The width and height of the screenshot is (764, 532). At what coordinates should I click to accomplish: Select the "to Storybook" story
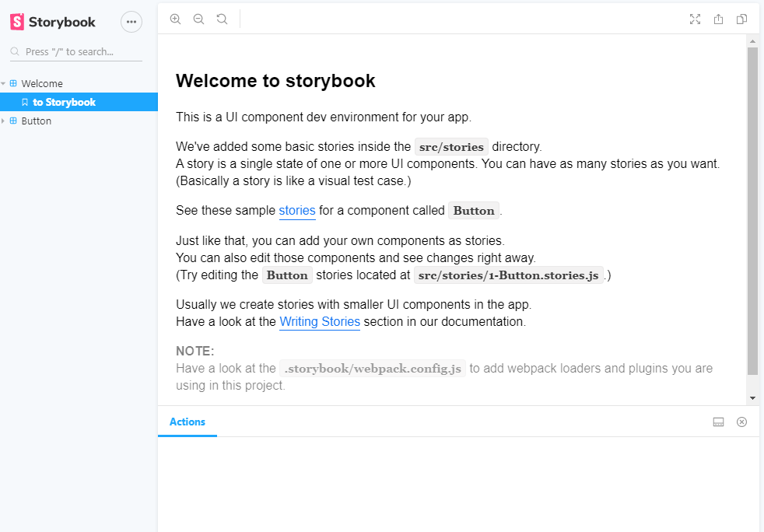point(79,102)
